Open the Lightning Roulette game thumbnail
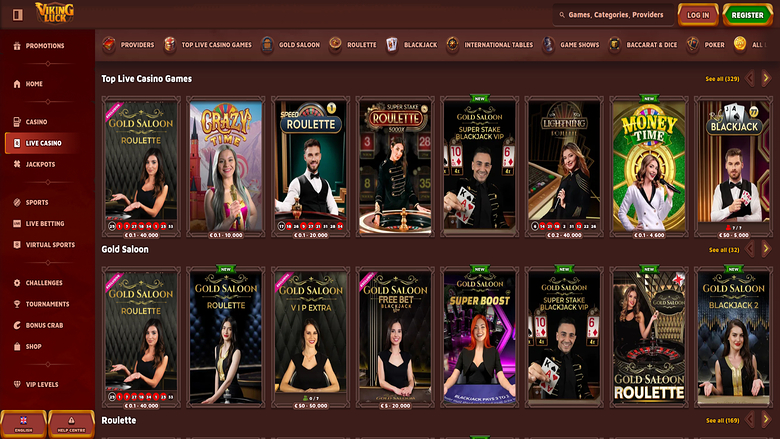Screen dimensions: 780x439 click(x=564, y=167)
